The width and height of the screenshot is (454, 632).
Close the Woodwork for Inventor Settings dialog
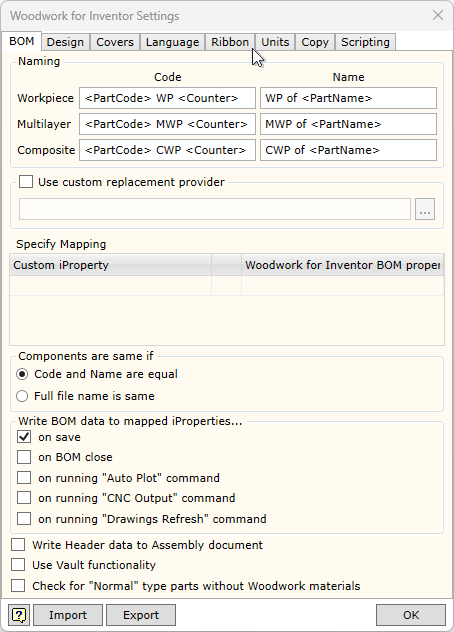point(438,15)
